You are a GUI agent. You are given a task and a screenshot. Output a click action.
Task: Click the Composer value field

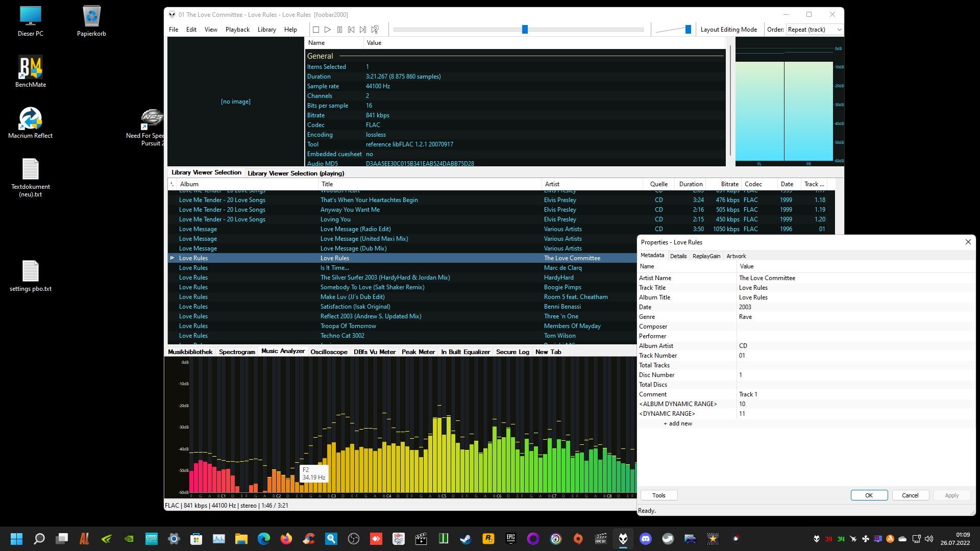[855, 327]
